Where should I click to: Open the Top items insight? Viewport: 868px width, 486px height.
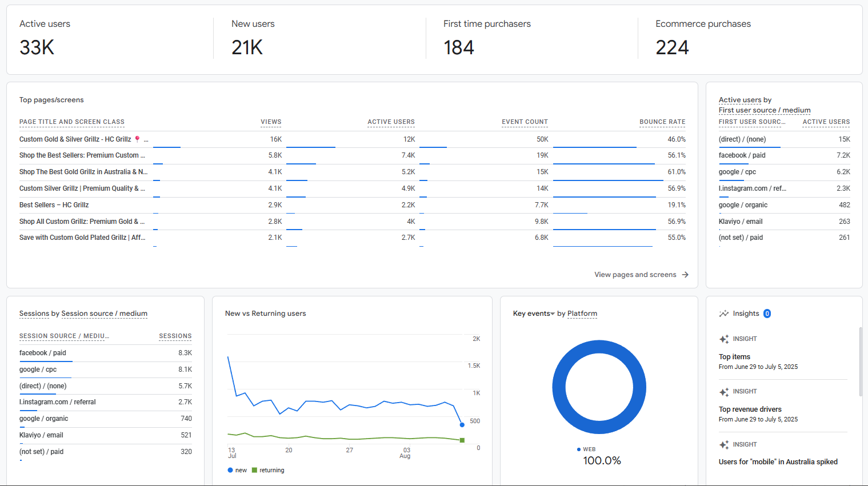pyautogui.click(x=734, y=357)
